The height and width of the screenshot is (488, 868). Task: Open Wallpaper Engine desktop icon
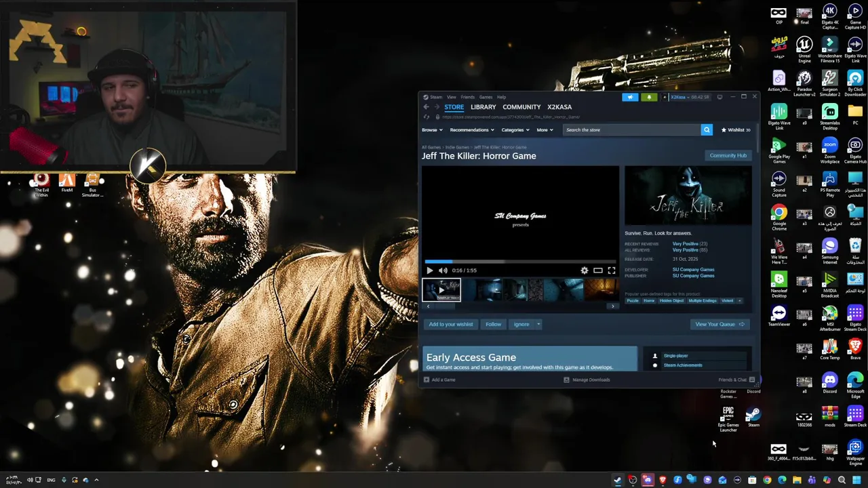pos(855,453)
